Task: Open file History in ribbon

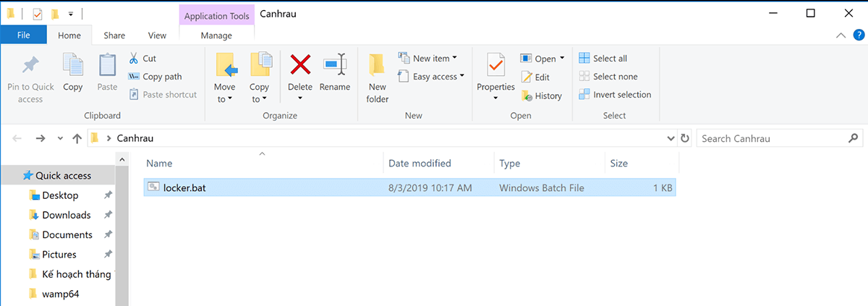Action: click(x=541, y=95)
